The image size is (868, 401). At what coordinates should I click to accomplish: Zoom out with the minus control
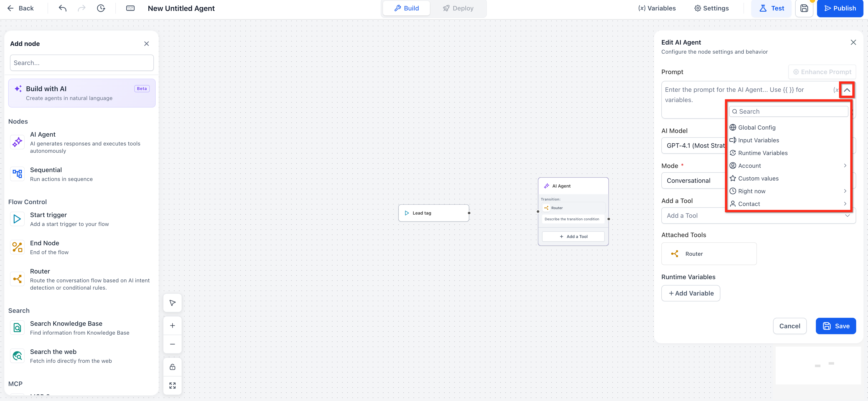(173, 344)
